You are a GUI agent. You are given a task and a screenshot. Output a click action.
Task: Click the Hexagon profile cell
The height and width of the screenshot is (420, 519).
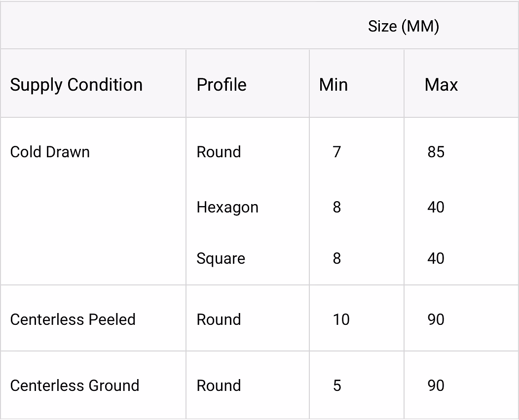227,207
